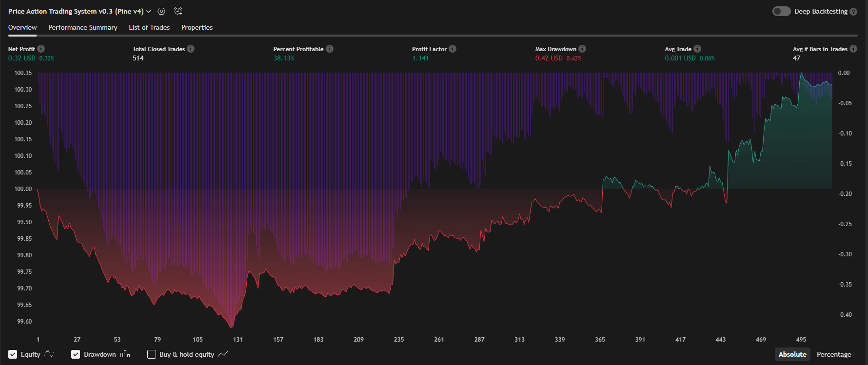This screenshot has width=868, height=365.
Task: Open strategy settings gear icon
Action: pos(161,11)
